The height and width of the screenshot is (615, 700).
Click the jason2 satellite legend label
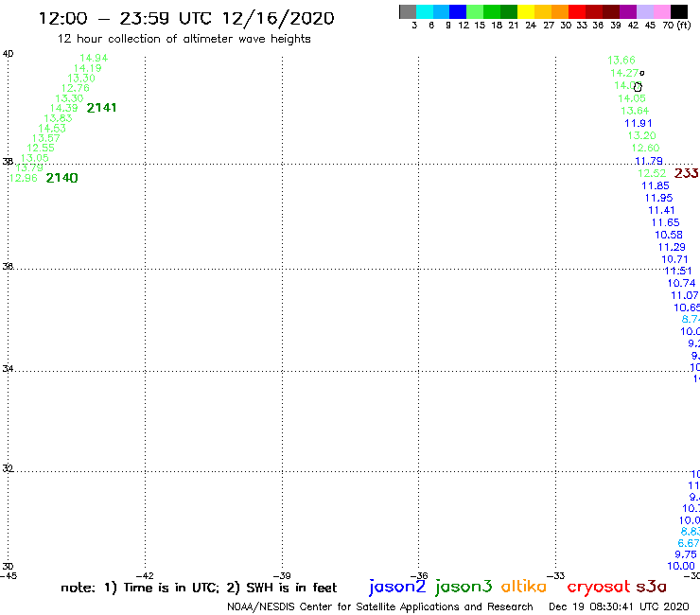tap(397, 588)
